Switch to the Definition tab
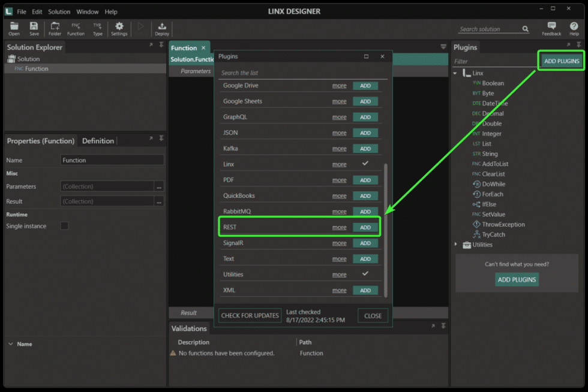The image size is (588, 392). point(98,141)
